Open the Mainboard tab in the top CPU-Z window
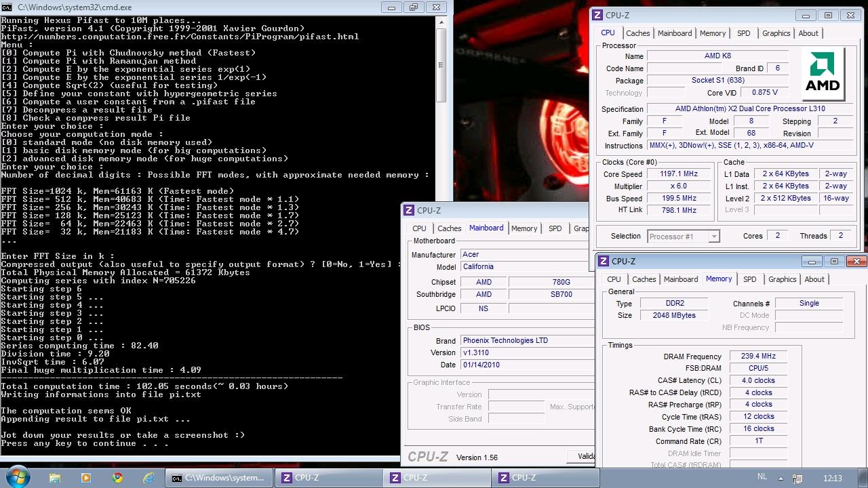Viewport: 868px width, 488px height. tap(675, 33)
